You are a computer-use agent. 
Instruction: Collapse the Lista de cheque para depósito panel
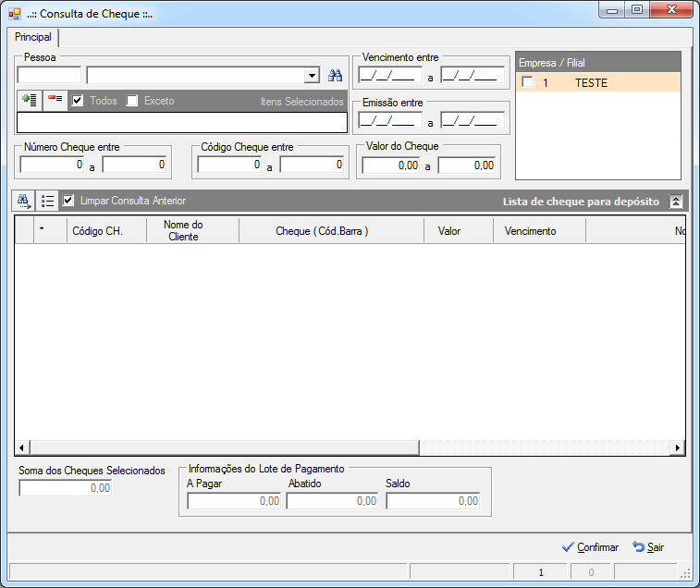tap(675, 202)
